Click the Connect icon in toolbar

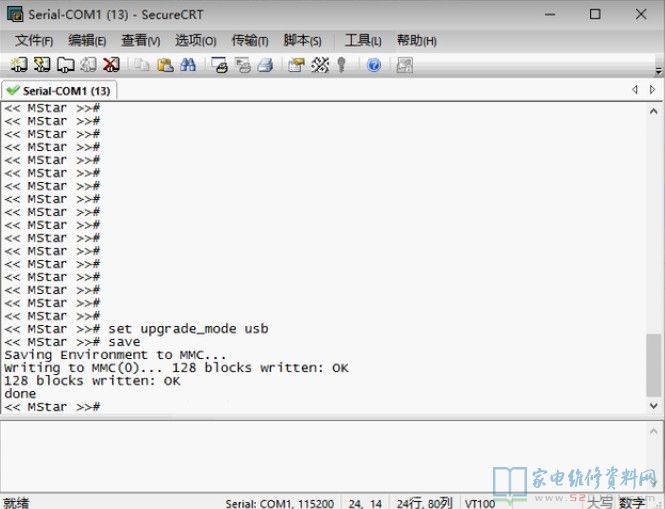point(19,65)
